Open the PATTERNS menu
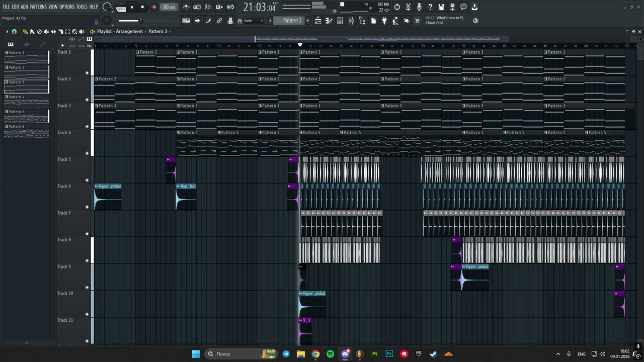 (38, 7)
